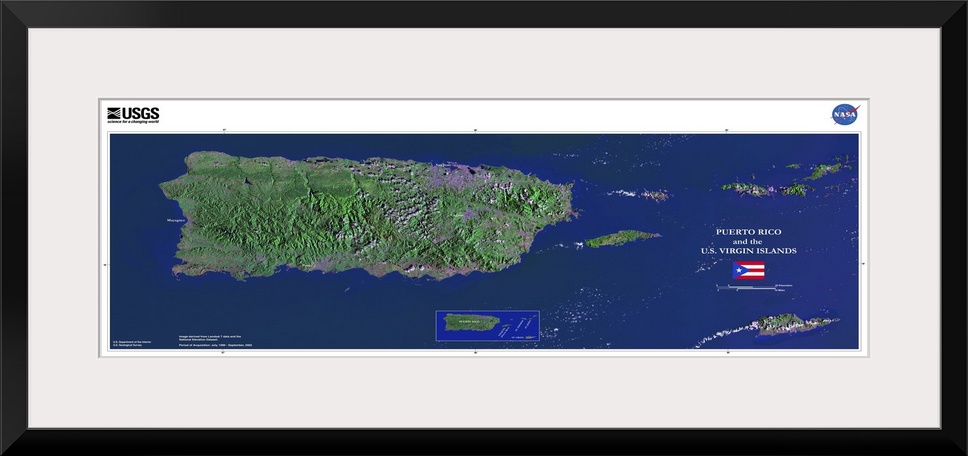Click the USGS tagline under the logo

tap(133, 121)
